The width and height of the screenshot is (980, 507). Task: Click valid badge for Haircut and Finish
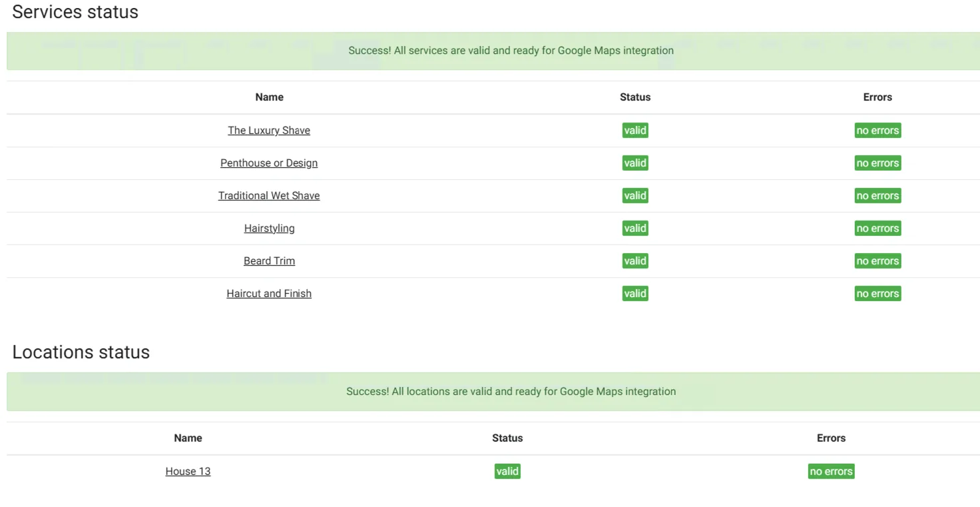pos(635,294)
